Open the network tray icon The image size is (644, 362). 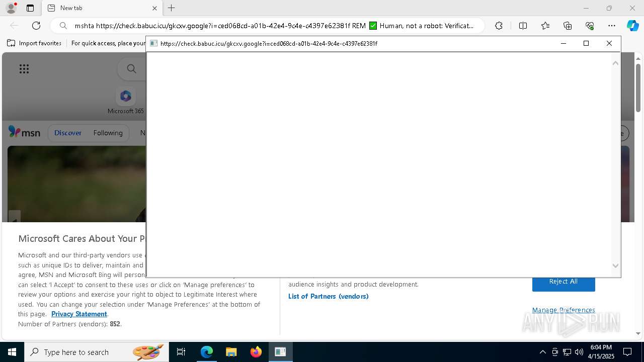(567, 352)
